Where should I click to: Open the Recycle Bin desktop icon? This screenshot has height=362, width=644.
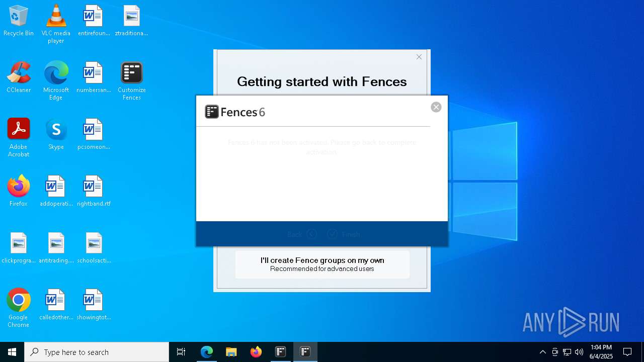[x=19, y=21]
